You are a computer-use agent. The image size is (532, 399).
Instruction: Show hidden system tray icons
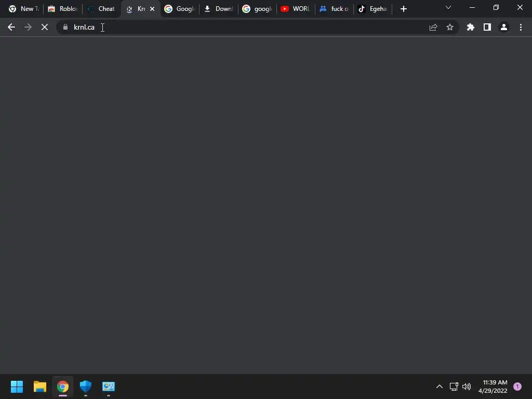[x=440, y=387]
